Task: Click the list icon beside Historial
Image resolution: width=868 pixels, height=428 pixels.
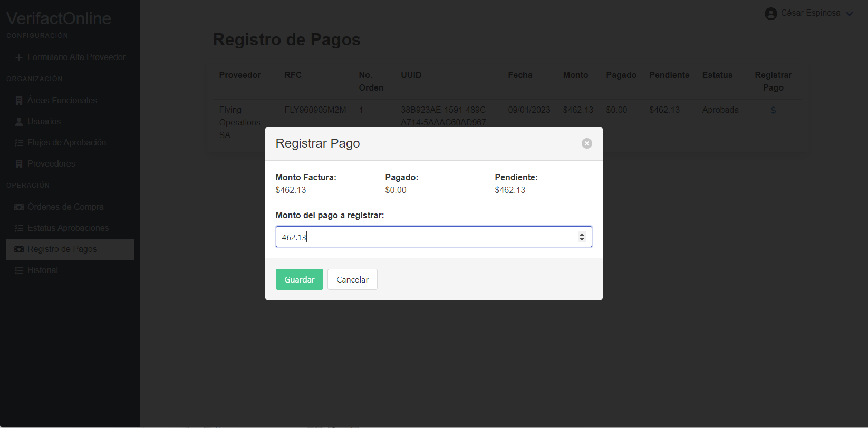Action: [19, 270]
